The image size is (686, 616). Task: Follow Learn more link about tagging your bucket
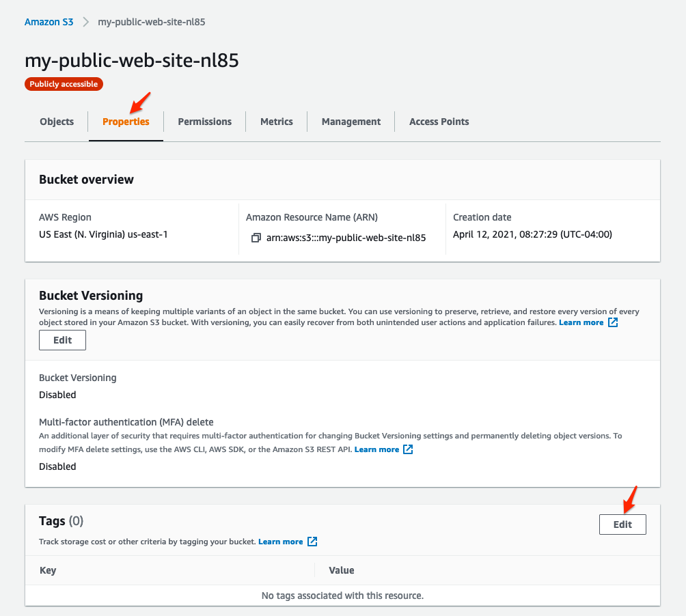(280, 542)
